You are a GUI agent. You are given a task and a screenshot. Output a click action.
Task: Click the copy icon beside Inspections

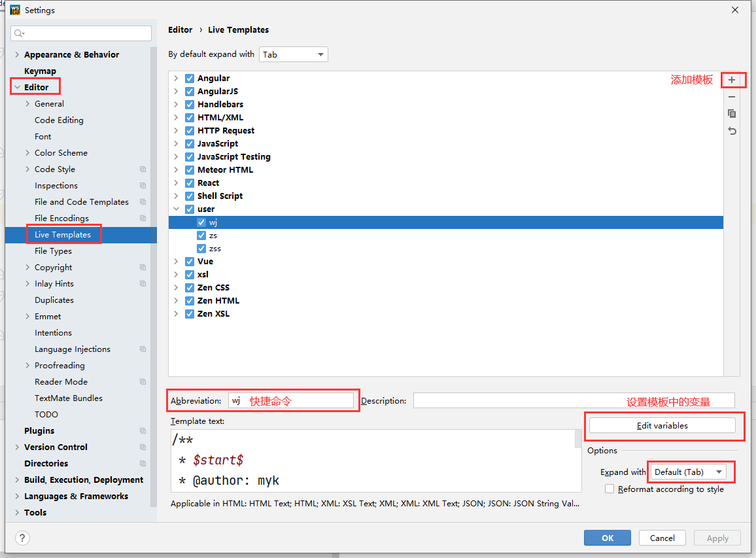143,186
